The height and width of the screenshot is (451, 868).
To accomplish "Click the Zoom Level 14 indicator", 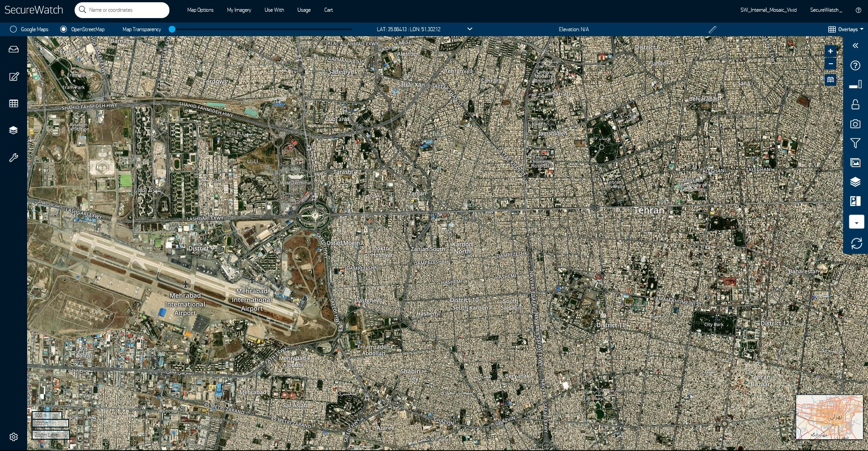I will point(51,435).
